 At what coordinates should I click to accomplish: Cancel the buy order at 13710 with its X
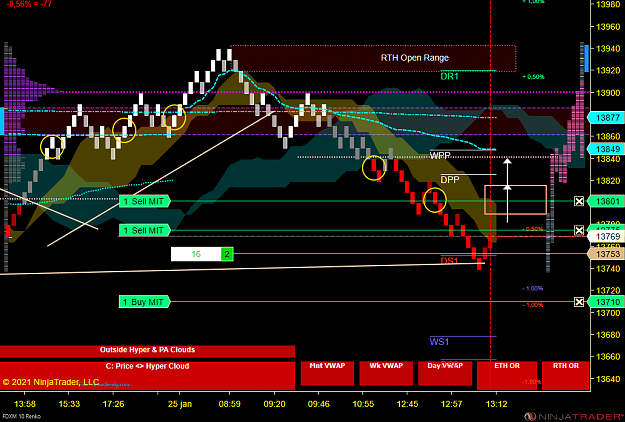point(579,302)
